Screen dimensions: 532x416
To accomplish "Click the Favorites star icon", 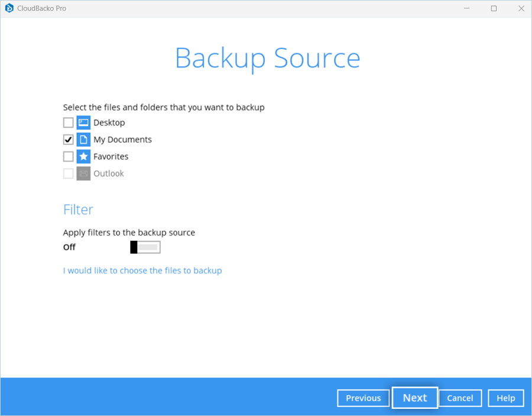I will tap(83, 157).
